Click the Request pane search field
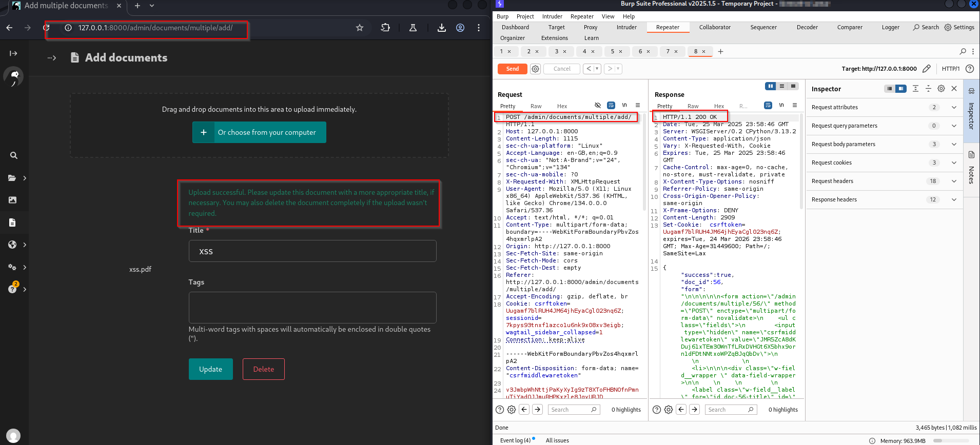Viewport: 980px width, 445px height. 574,410
